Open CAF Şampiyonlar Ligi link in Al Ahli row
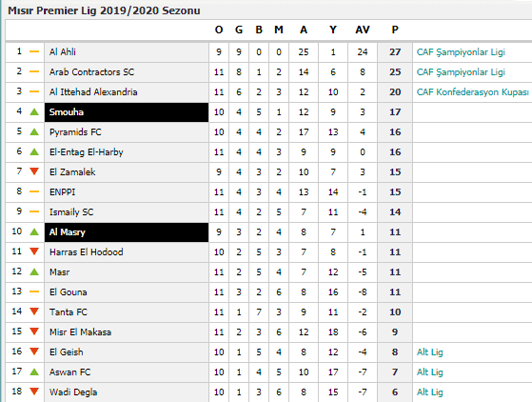Screen dimensions: 532x402 coord(461,52)
